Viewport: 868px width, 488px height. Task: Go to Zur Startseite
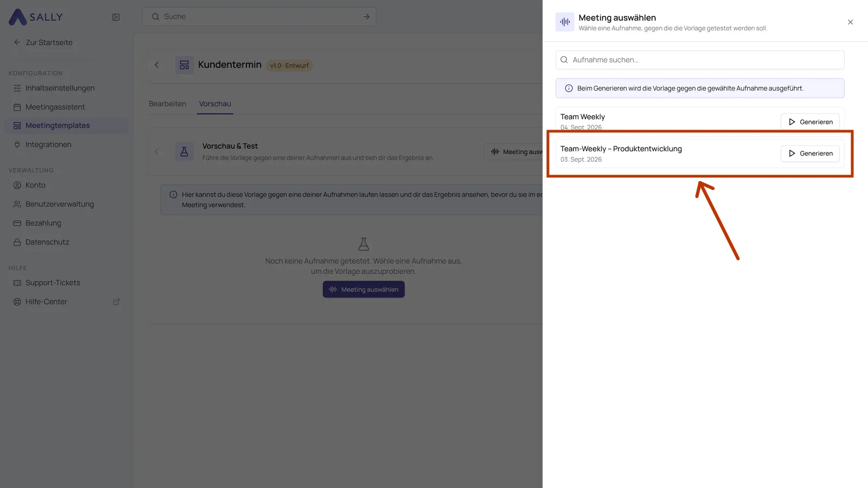(43, 42)
